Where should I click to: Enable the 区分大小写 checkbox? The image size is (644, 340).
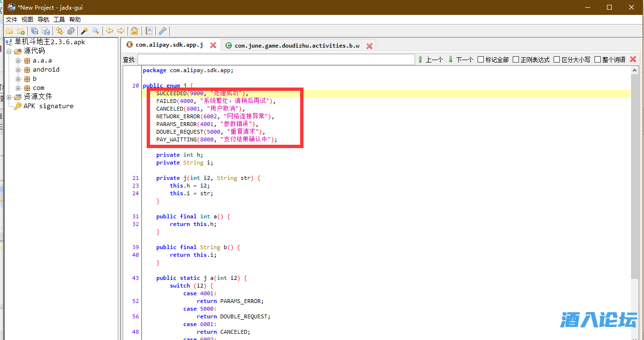(556, 60)
